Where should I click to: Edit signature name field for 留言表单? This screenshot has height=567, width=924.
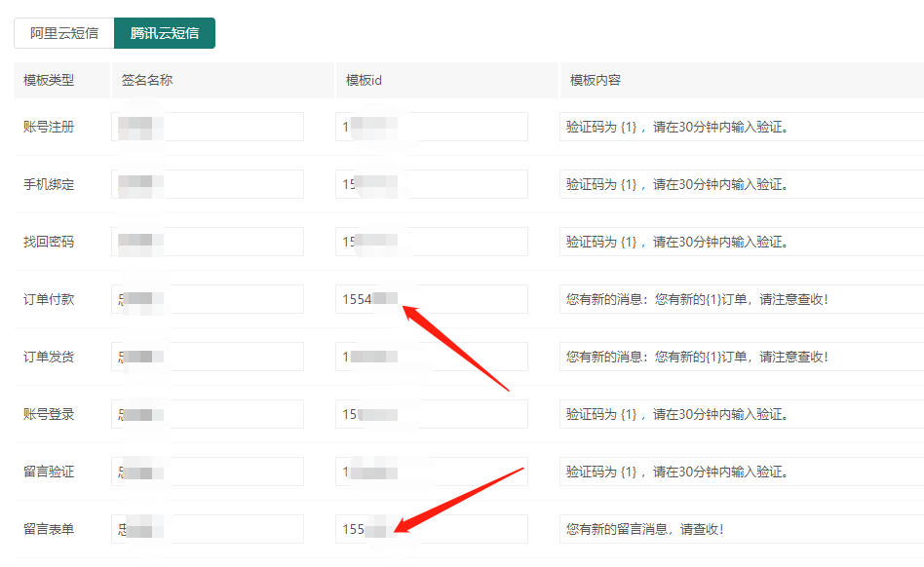point(208,529)
